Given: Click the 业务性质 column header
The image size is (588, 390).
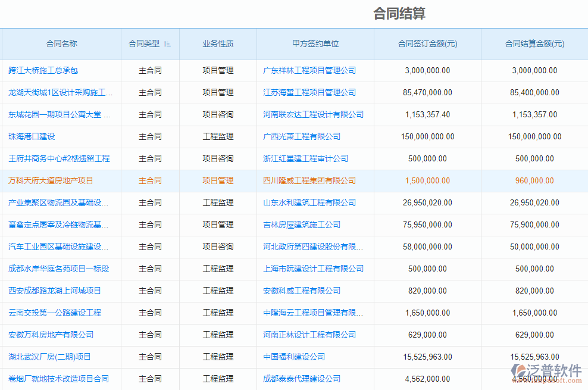Looking at the screenshot, I should coord(218,43).
